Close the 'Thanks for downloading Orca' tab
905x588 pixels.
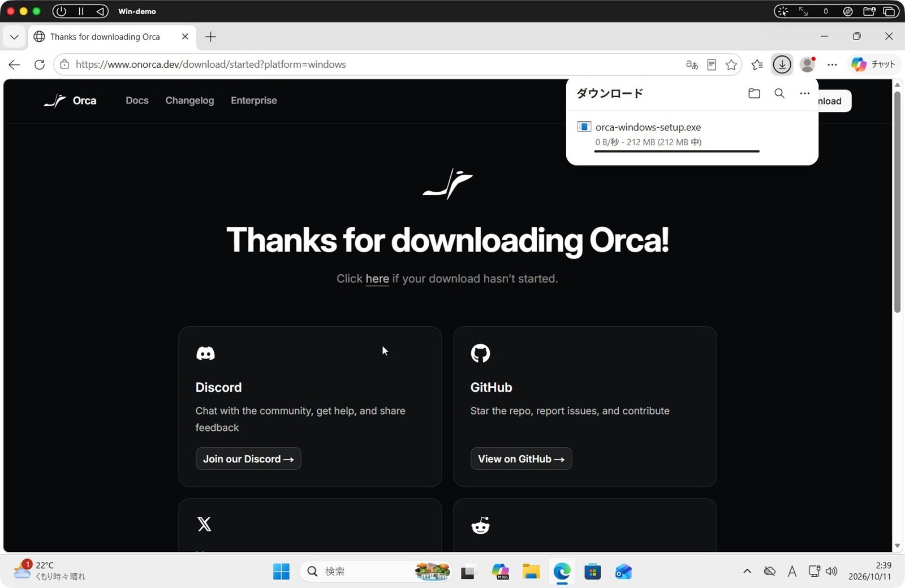(185, 37)
